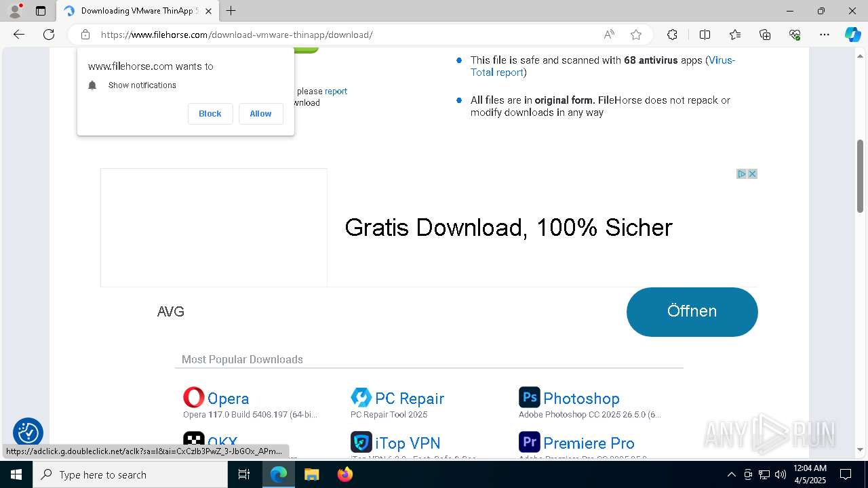This screenshot has width=868, height=488.
Task: Open the Premiere Pro download link
Action: (x=589, y=443)
